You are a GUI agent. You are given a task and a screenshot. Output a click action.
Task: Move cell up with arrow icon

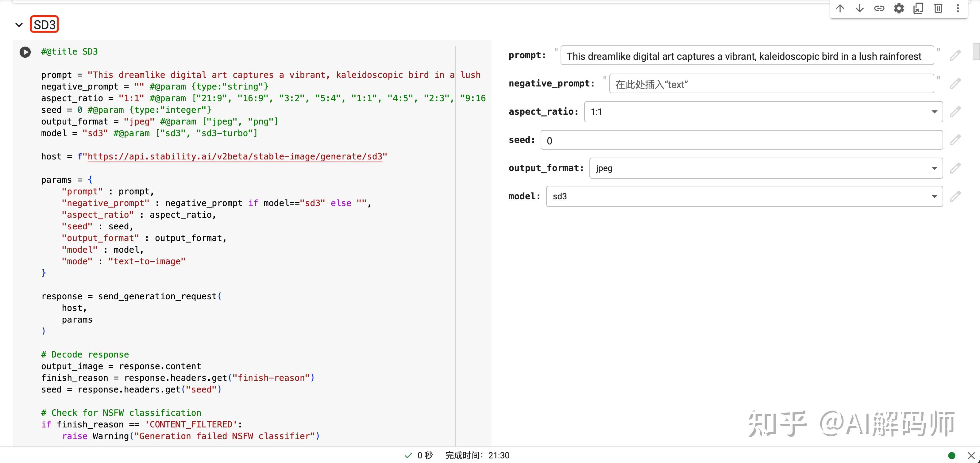click(840, 8)
